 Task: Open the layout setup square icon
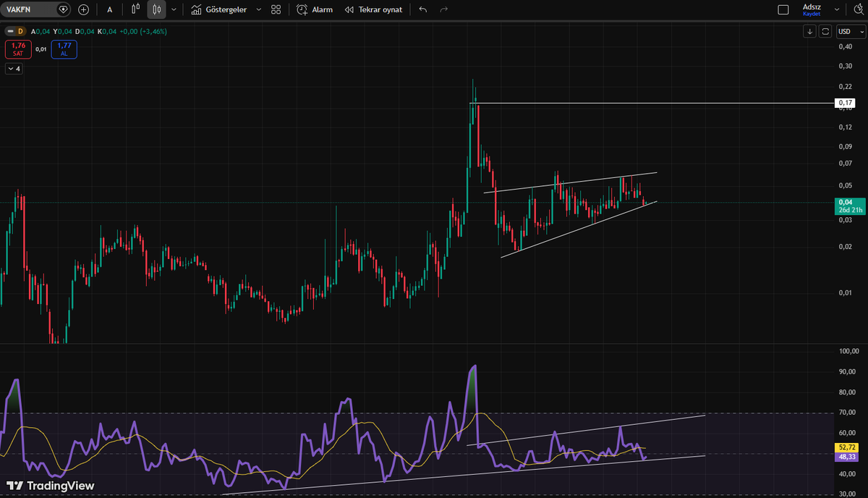[783, 9]
